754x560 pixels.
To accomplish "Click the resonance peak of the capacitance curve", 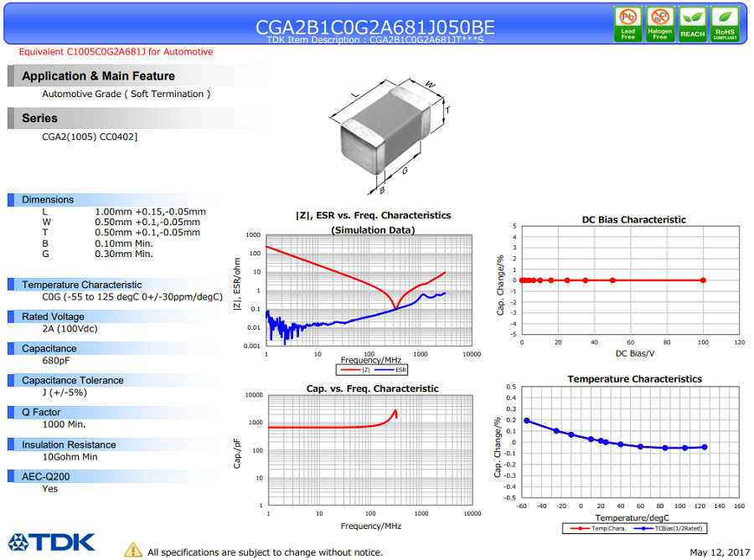I will 395,411.
